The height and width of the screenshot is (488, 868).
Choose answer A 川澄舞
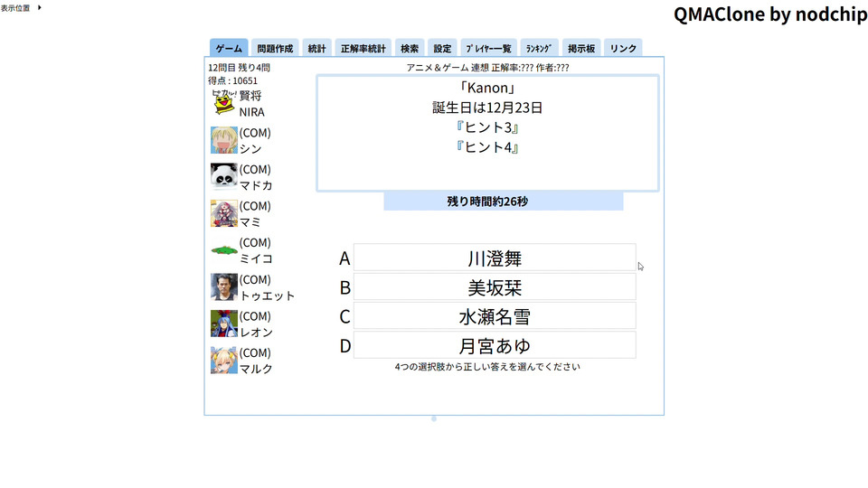pyautogui.click(x=495, y=258)
